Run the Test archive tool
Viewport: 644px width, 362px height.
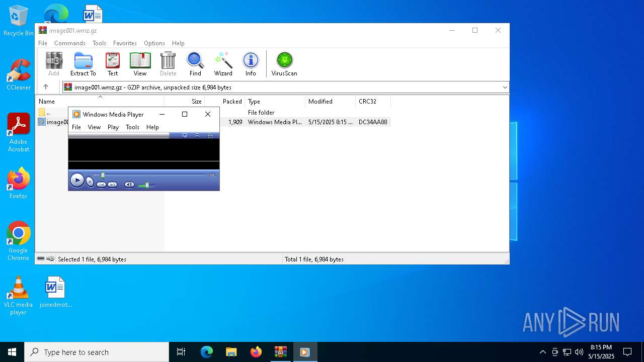(113, 64)
